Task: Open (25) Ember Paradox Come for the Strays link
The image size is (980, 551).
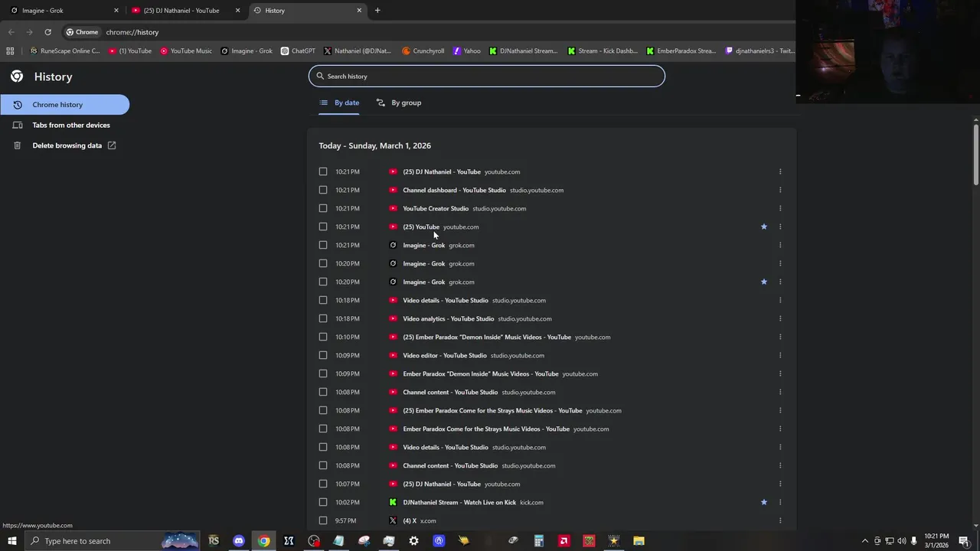Action: click(492, 410)
